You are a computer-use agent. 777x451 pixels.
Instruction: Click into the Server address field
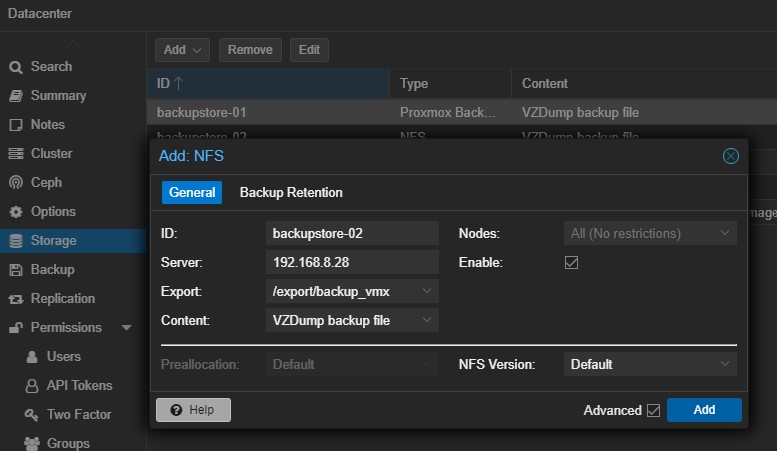tap(354, 262)
